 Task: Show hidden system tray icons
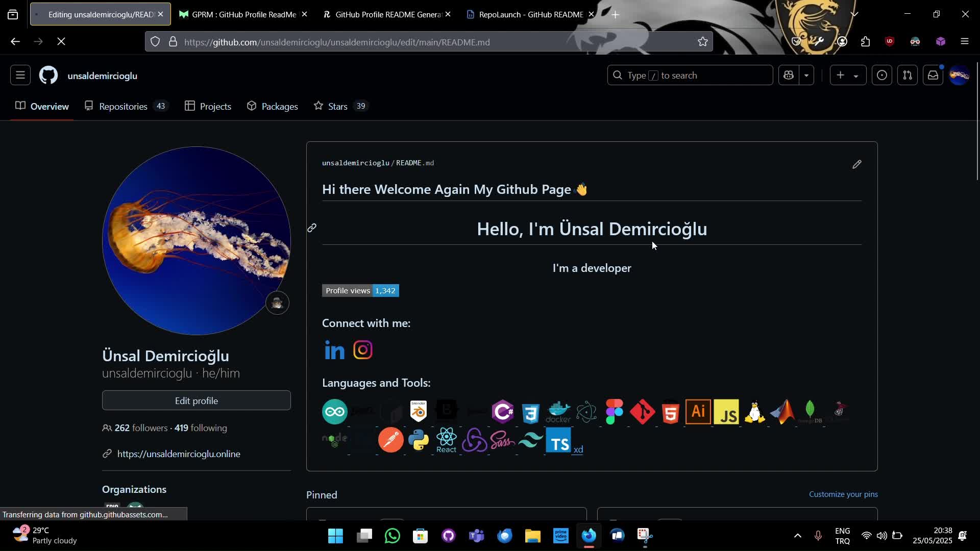click(x=798, y=536)
